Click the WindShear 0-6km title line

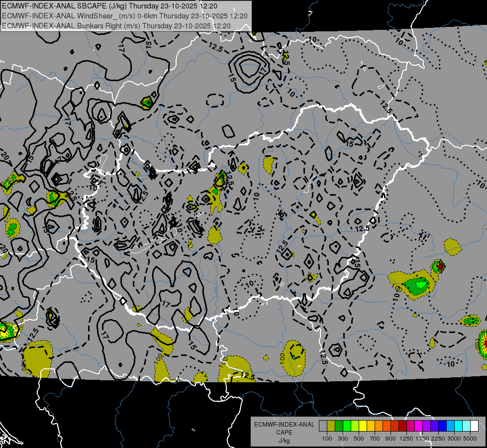click(x=124, y=16)
